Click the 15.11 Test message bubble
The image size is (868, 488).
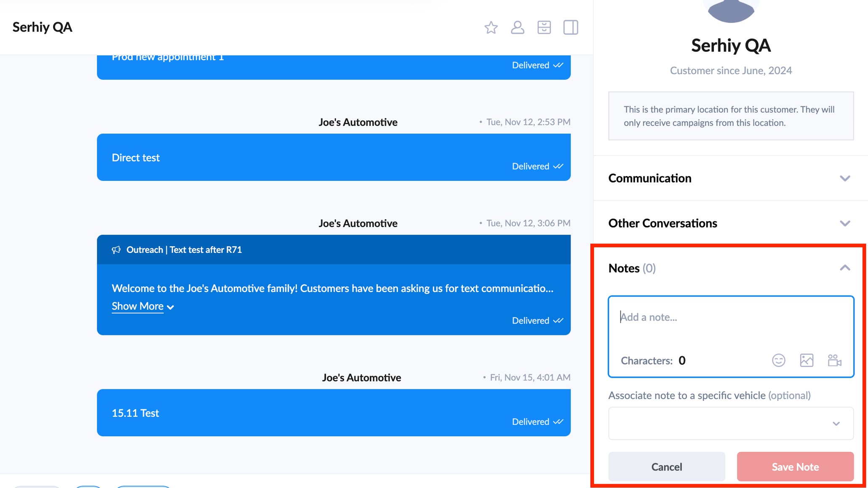(x=334, y=413)
